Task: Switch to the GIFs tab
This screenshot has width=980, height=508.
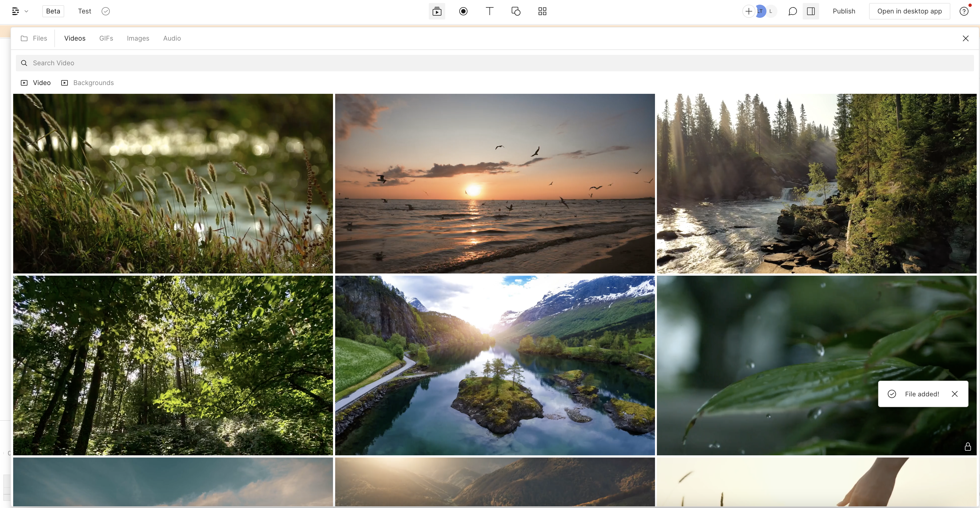Action: 106,38
